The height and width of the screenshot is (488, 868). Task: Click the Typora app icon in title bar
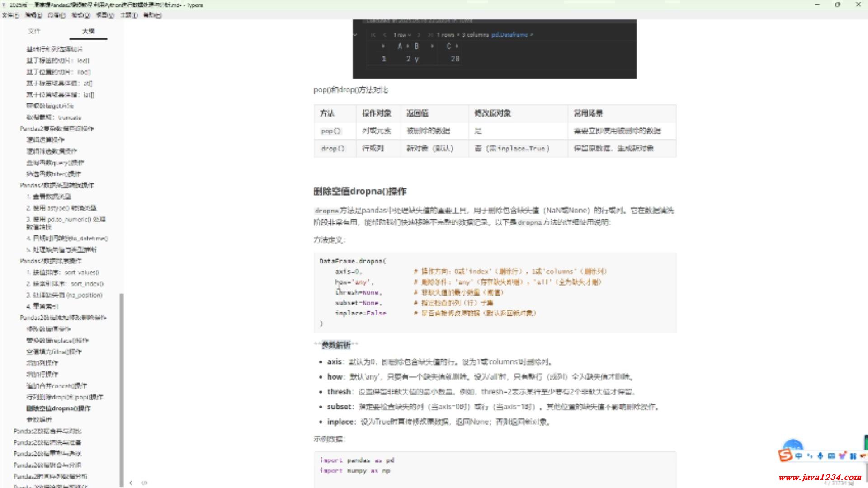click(x=4, y=5)
